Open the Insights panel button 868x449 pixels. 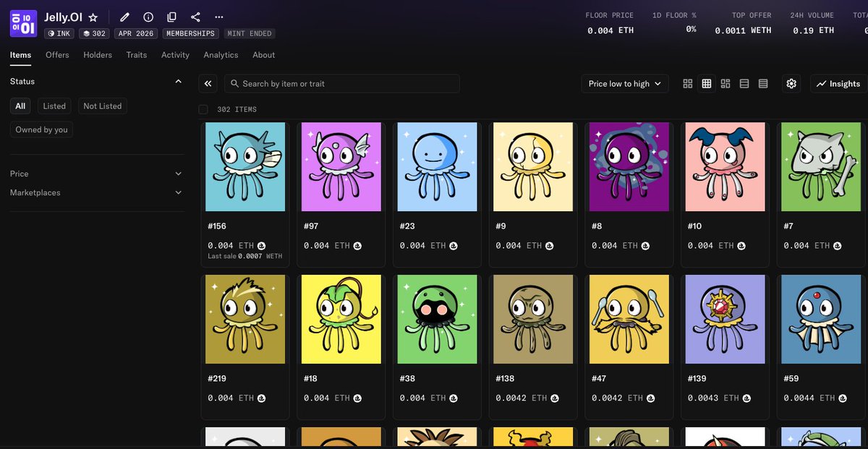[x=838, y=84]
